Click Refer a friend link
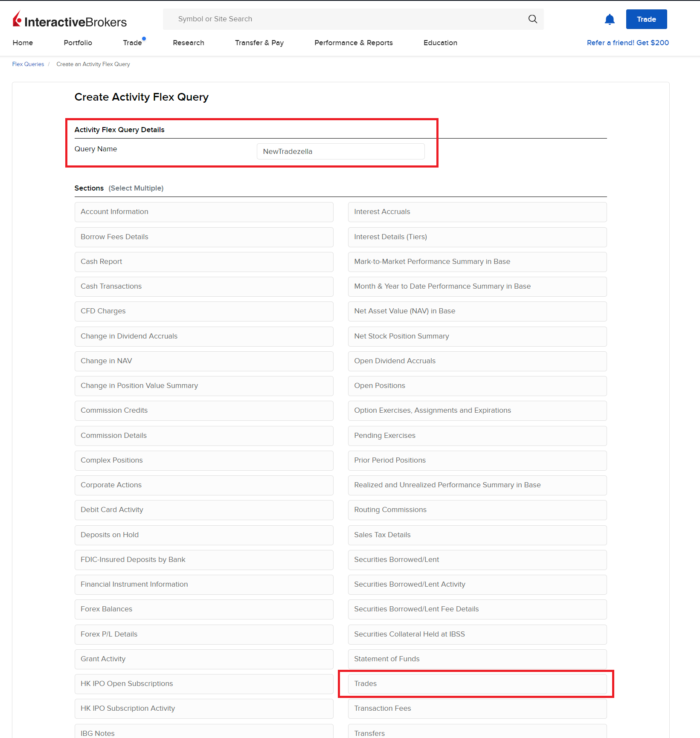Screen dimensions: 700x738 627,43
